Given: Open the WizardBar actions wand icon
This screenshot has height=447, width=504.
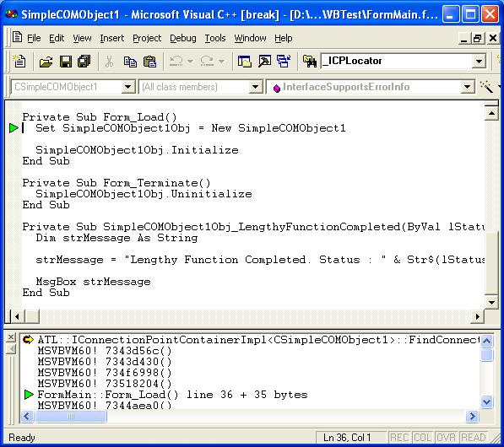Looking at the screenshot, I should [x=486, y=87].
